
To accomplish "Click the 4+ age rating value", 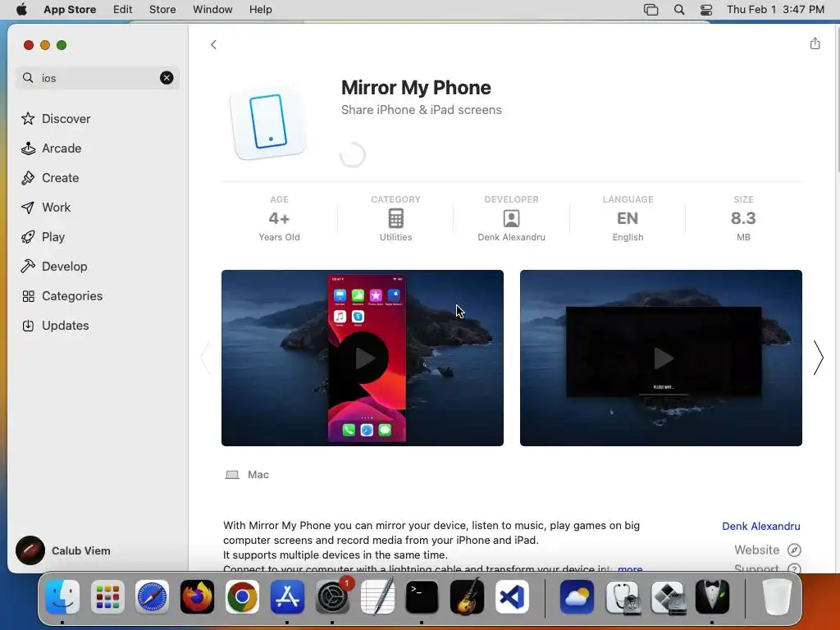I will (x=279, y=218).
